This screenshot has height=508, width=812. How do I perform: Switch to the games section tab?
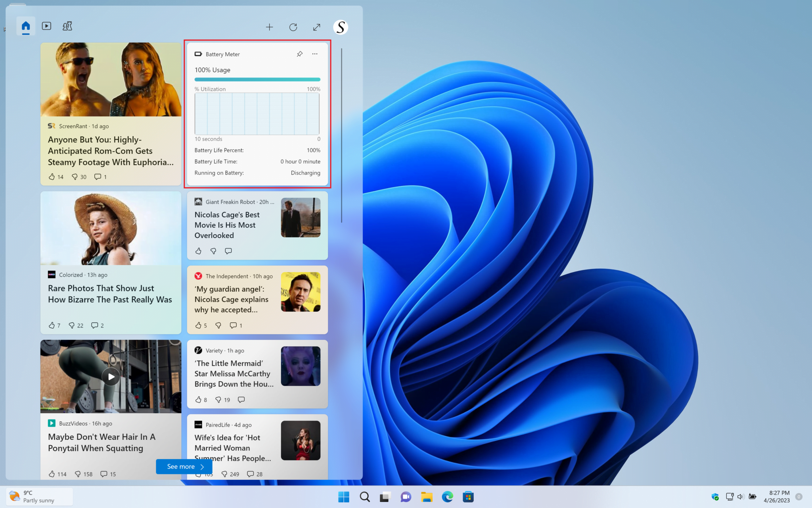point(67,26)
